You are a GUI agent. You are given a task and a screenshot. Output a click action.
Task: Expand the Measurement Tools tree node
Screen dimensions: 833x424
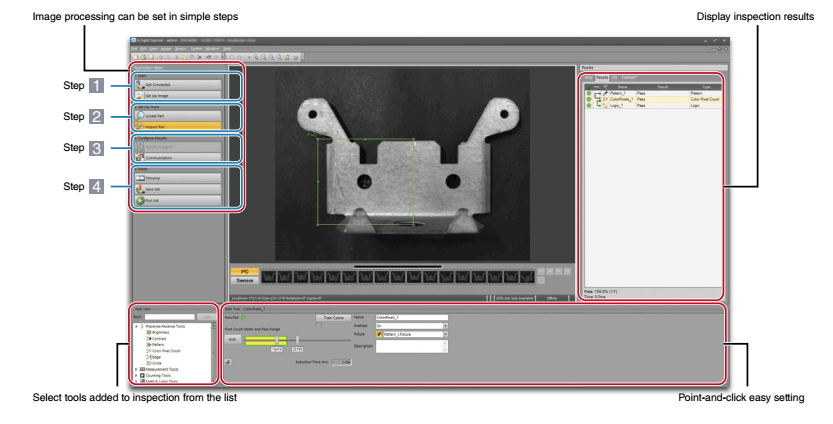(x=136, y=368)
